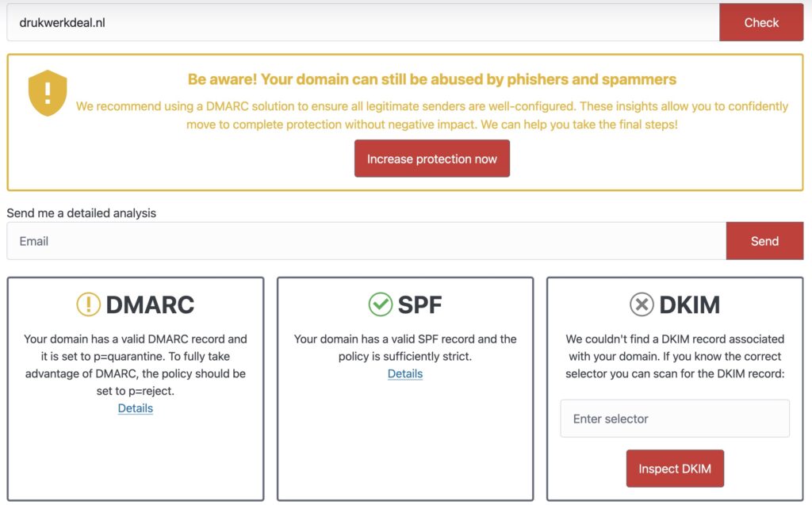The height and width of the screenshot is (505, 812).
Task: Click into the Email input field
Action: pos(366,241)
